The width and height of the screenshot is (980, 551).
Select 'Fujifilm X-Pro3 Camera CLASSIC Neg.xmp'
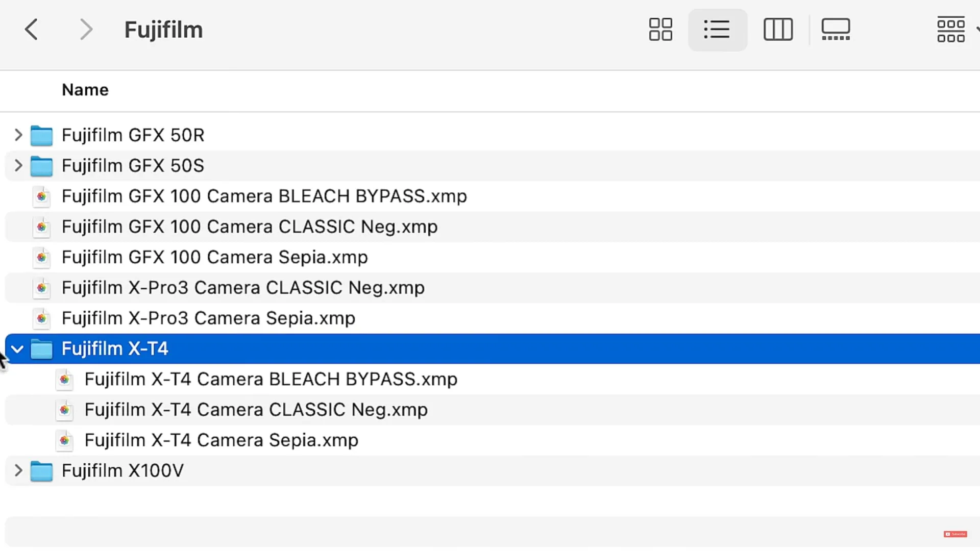coord(243,288)
